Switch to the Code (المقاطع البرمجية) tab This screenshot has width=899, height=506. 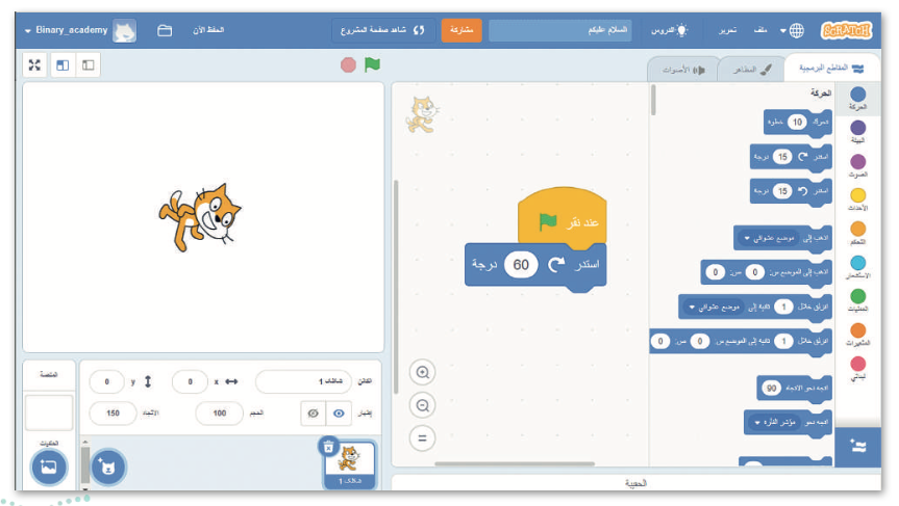tap(831, 69)
